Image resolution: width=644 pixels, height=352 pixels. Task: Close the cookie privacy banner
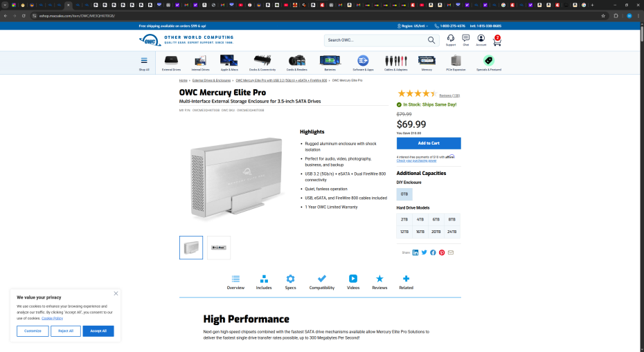pos(116,293)
